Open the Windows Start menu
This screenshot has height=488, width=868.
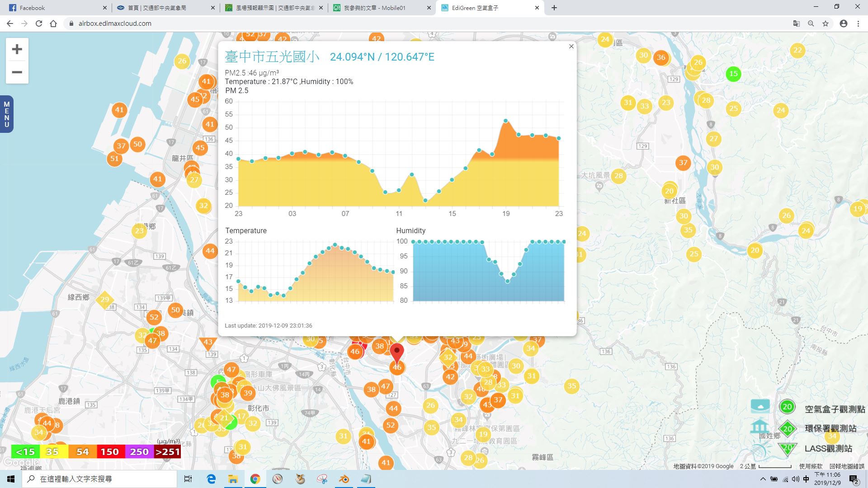11,479
